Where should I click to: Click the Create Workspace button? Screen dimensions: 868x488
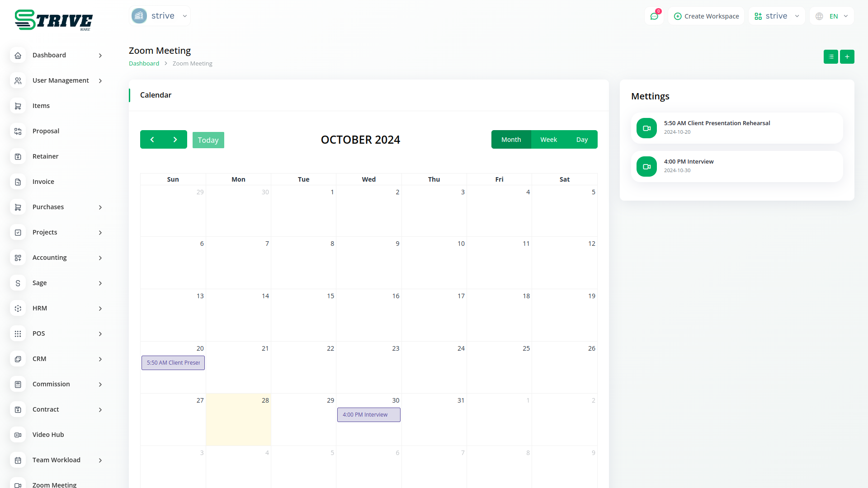tap(706, 16)
